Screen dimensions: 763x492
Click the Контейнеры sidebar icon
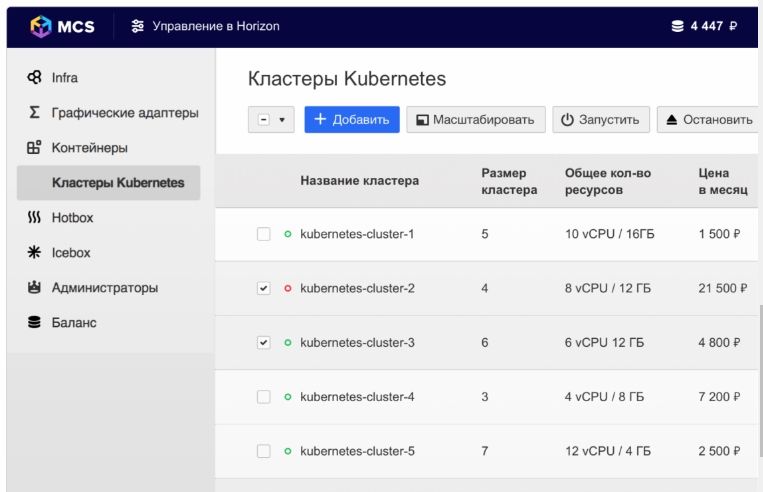coord(34,147)
